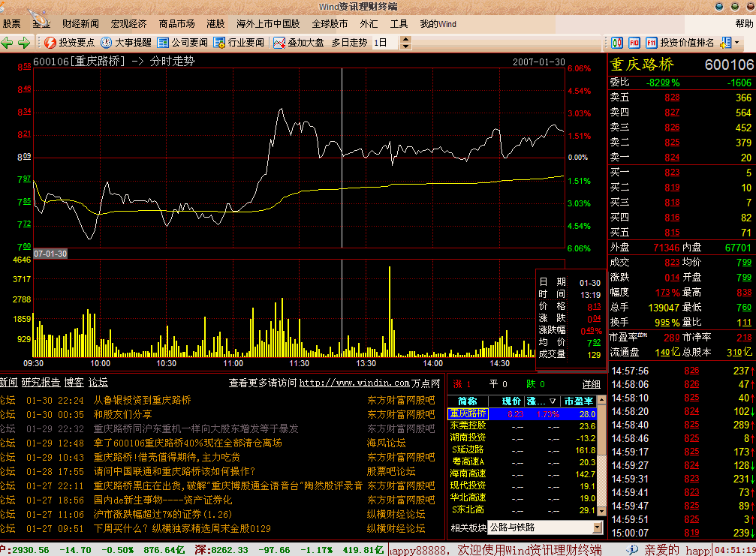Open the www.windin.com link
Image resolution: width=756 pixels, height=556 pixels.
click(354, 383)
